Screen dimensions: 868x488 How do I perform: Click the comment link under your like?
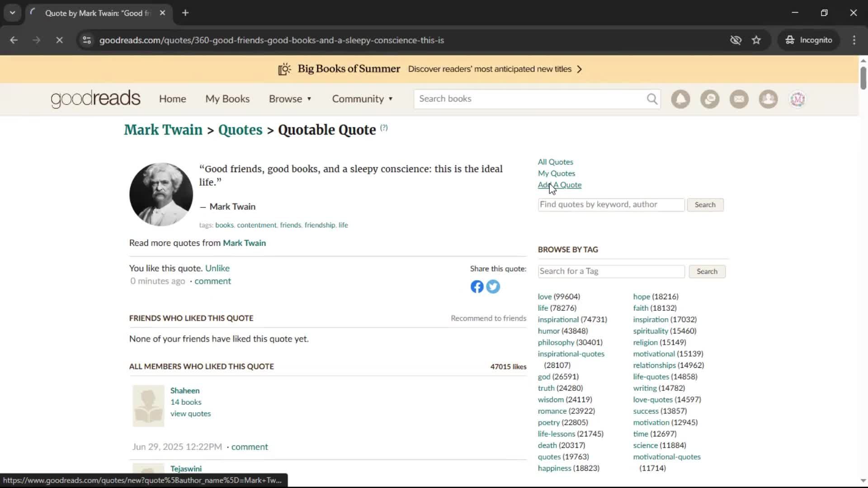(212, 281)
